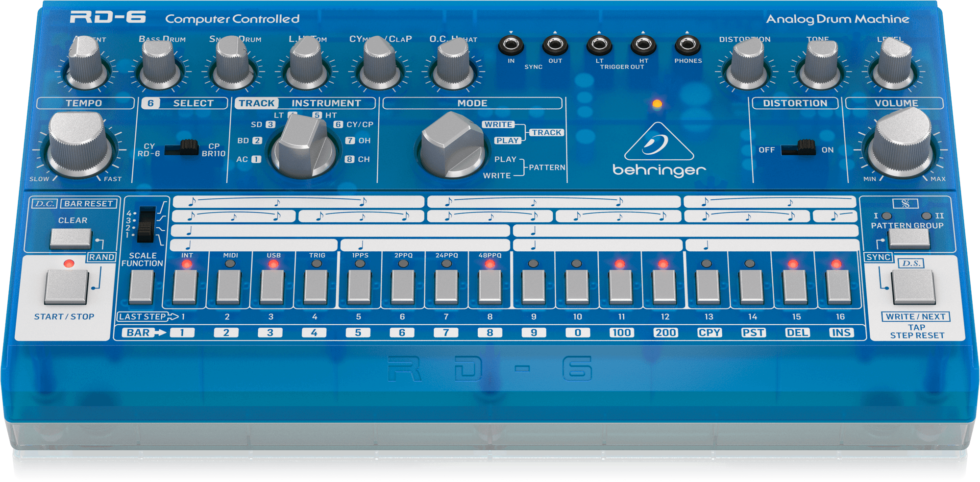
Task: Tap step button 10
Action: click(x=577, y=286)
